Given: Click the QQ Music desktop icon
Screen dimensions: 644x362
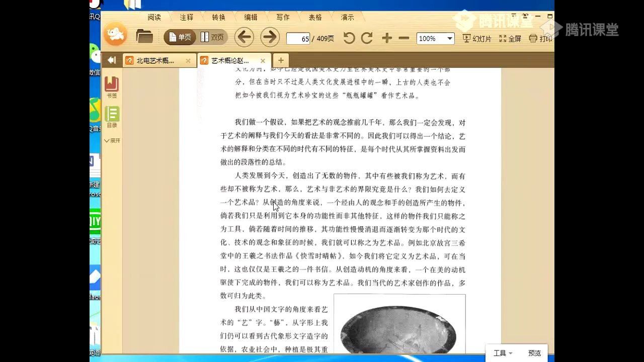Looking at the screenshot, I should [95, 115].
